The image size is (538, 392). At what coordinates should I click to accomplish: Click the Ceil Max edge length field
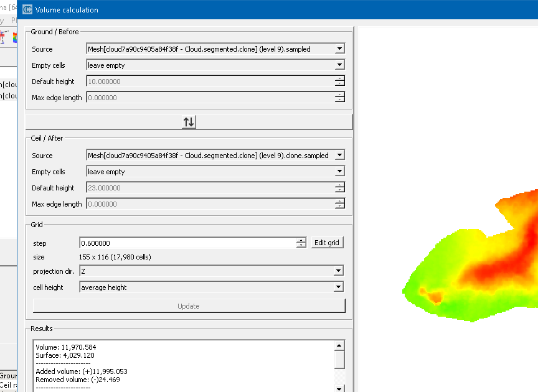point(209,204)
